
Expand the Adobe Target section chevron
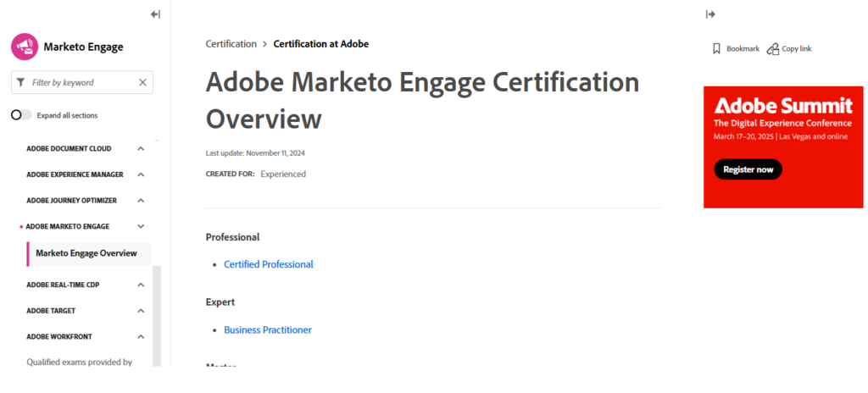pyautogui.click(x=141, y=311)
